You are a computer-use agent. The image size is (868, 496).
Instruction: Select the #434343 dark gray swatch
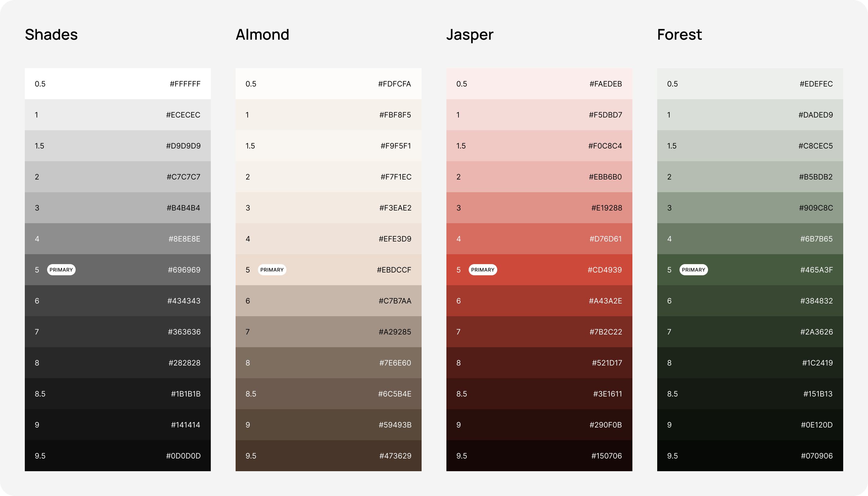click(x=117, y=301)
